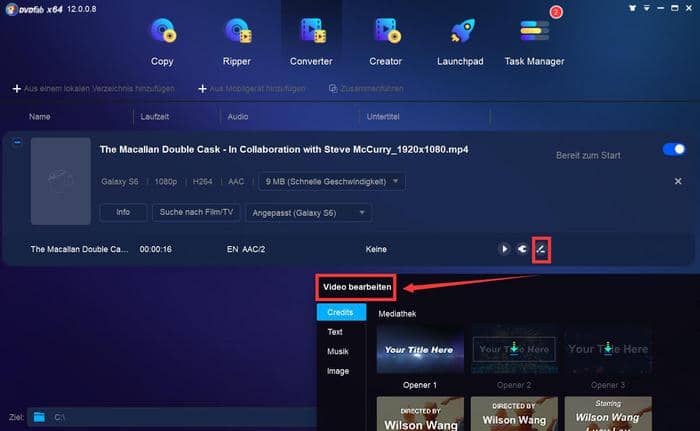Click the Info button

pyautogui.click(x=123, y=212)
